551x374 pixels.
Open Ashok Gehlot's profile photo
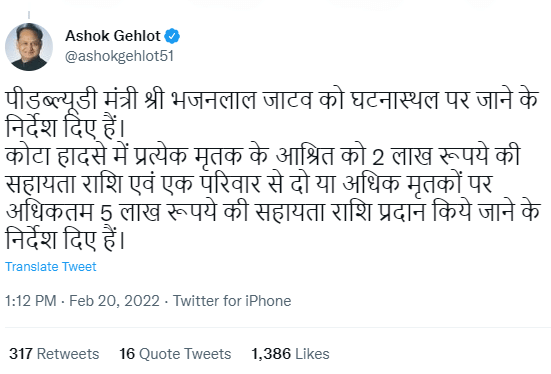click(29, 47)
